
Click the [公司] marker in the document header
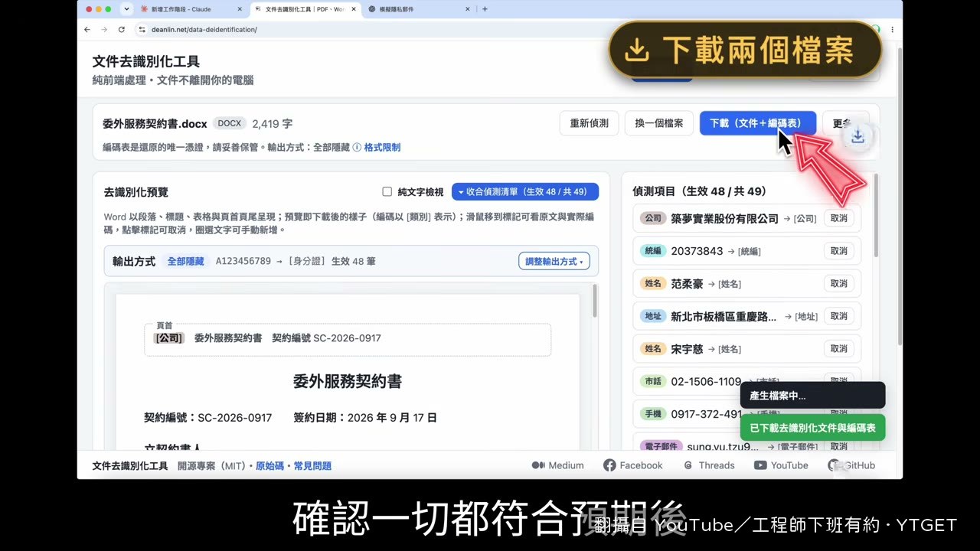pyautogui.click(x=169, y=337)
